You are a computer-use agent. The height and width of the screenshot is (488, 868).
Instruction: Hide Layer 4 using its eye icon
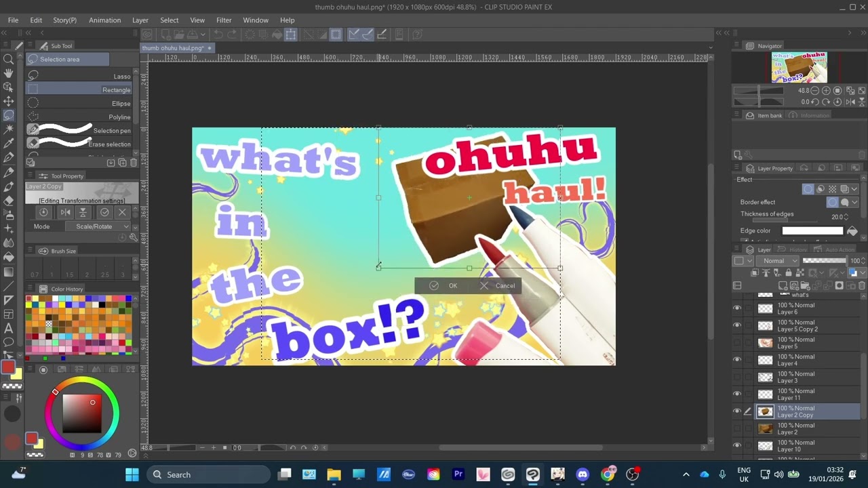[x=737, y=360]
